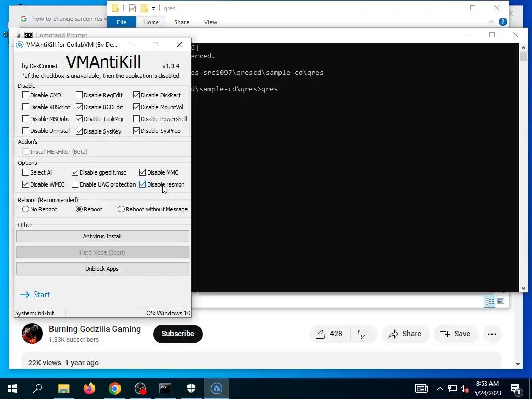Image resolution: width=532 pixels, height=399 pixels.
Task: Subscribe to Burning Godzilla Gaming
Action: 178,334
